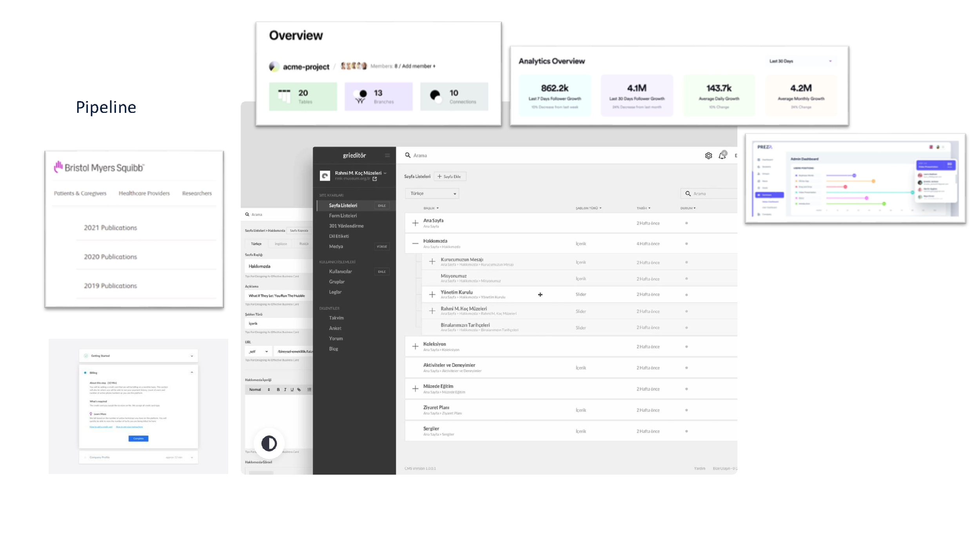Toggle status dot for Ana Sayfa row
980x551 pixels.
(x=686, y=223)
